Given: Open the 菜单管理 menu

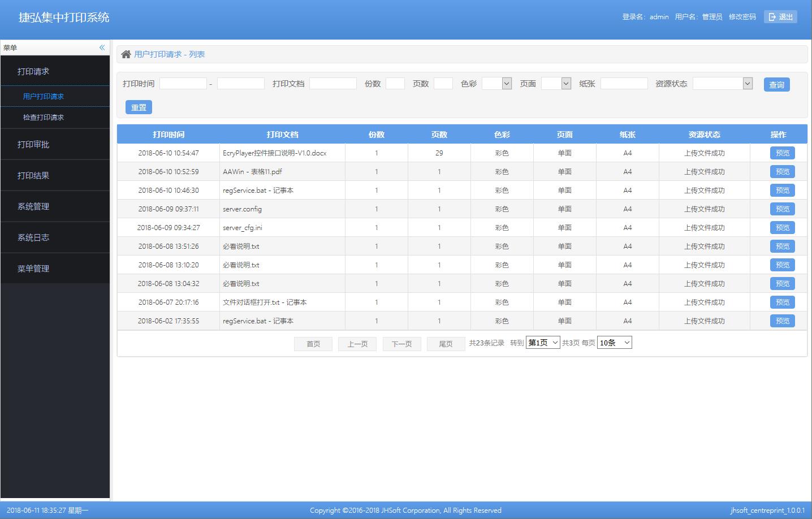Looking at the screenshot, I should point(55,269).
